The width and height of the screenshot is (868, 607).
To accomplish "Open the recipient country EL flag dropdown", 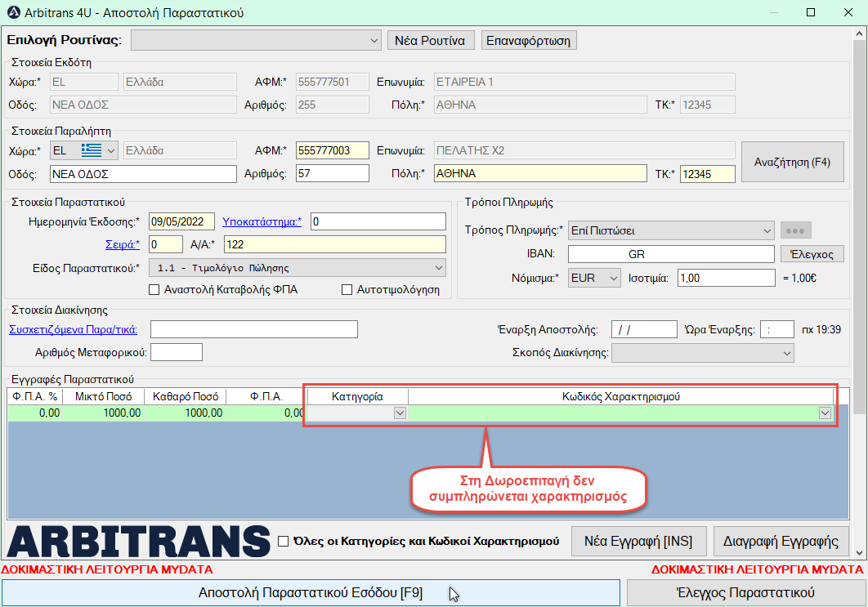I will click(84, 150).
